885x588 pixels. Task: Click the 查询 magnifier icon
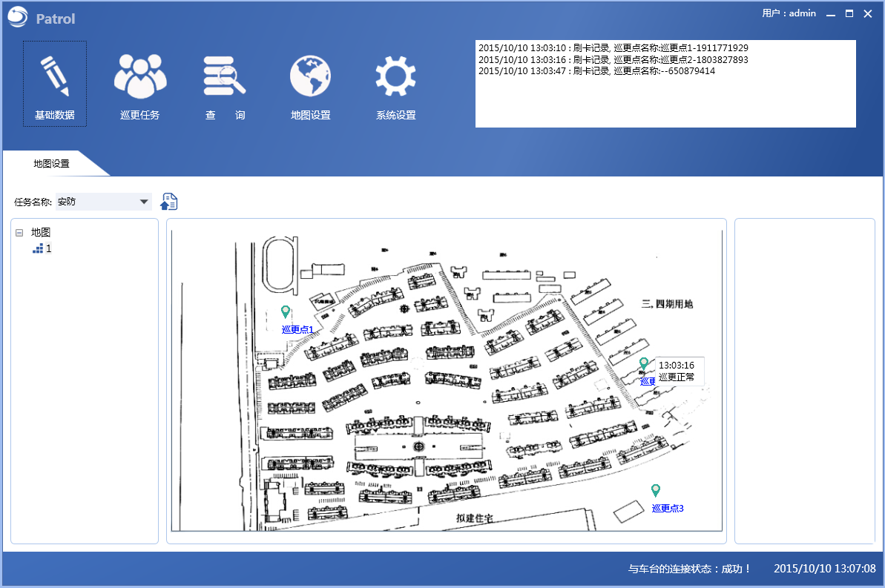[225, 77]
